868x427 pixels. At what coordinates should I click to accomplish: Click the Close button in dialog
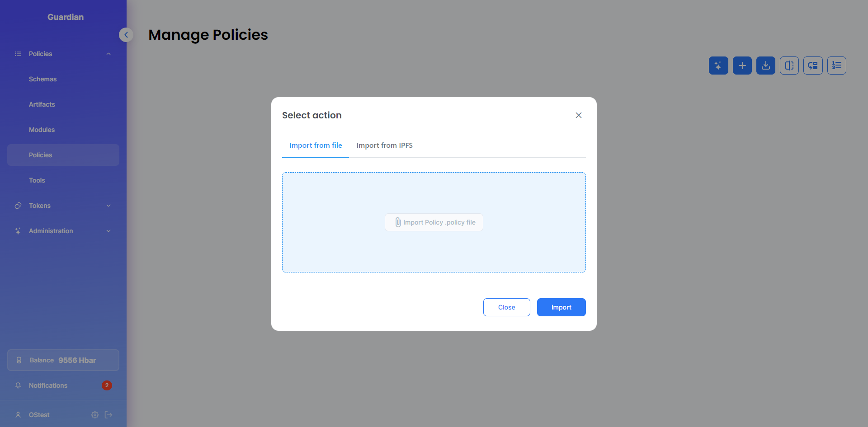click(x=506, y=307)
